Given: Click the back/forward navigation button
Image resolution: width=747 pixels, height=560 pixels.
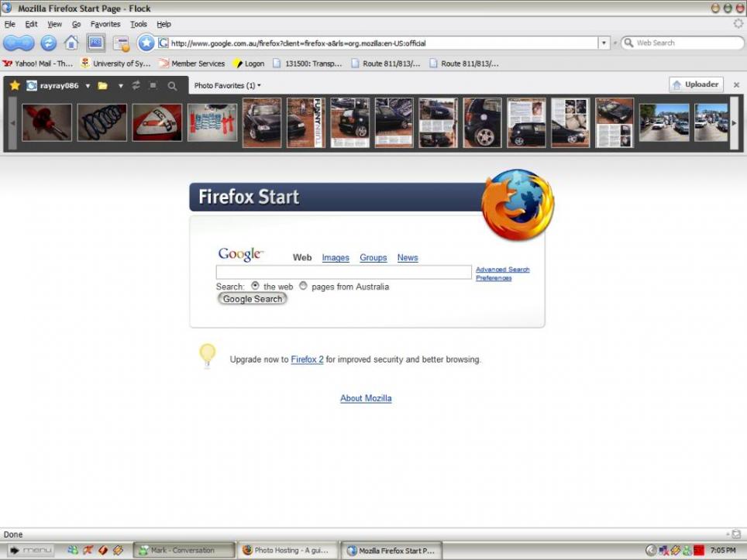Looking at the screenshot, I should pos(19,43).
